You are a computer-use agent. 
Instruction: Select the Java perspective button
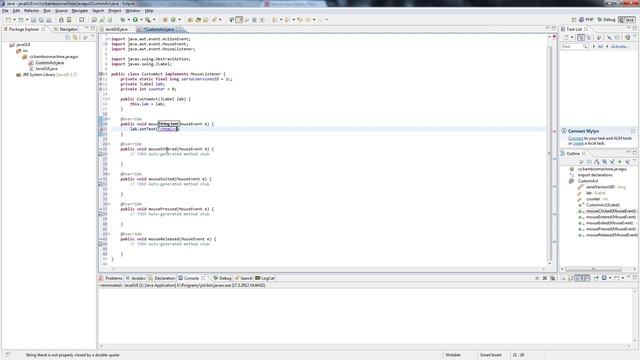click(x=627, y=20)
